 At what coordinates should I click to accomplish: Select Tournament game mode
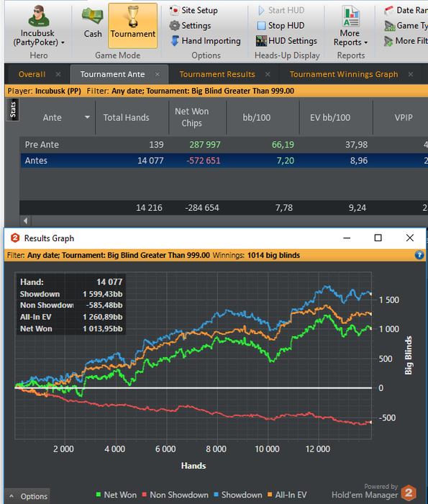coord(133,26)
